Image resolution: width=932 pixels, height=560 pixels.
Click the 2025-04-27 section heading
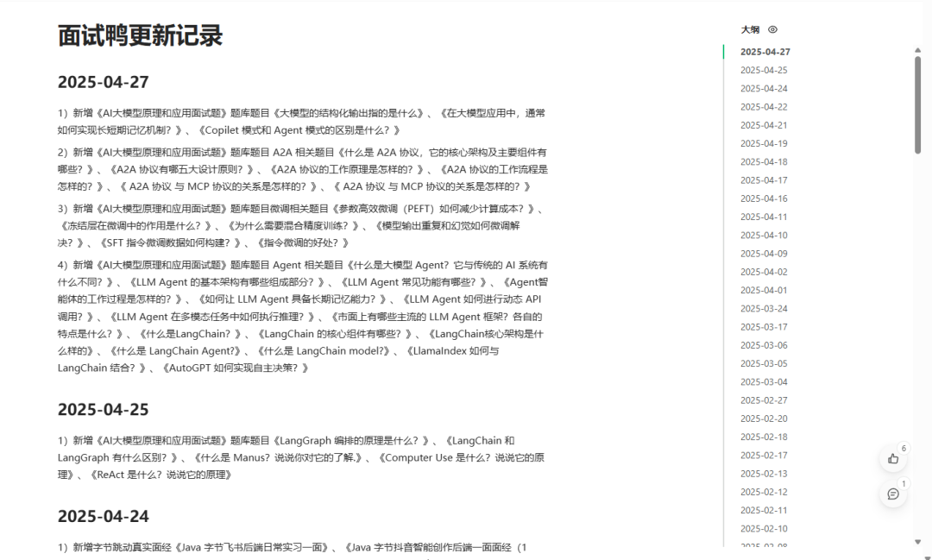[x=104, y=82]
